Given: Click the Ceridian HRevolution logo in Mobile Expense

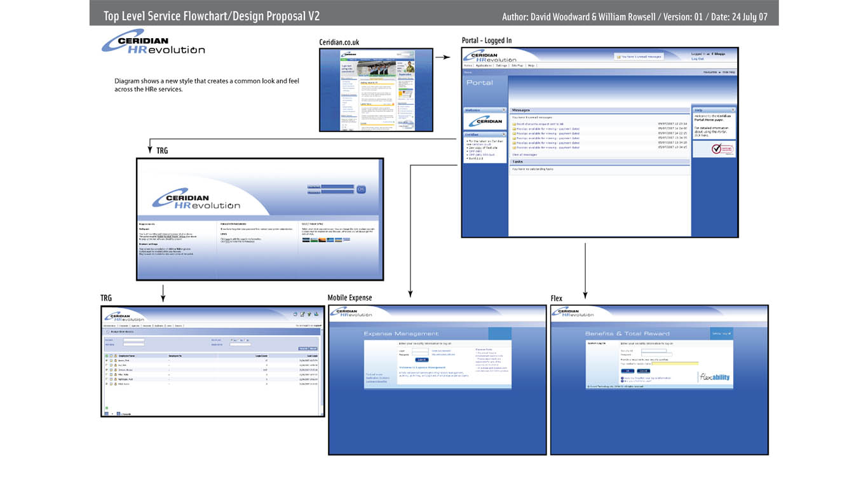Looking at the screenshot, I should point(352,312).
